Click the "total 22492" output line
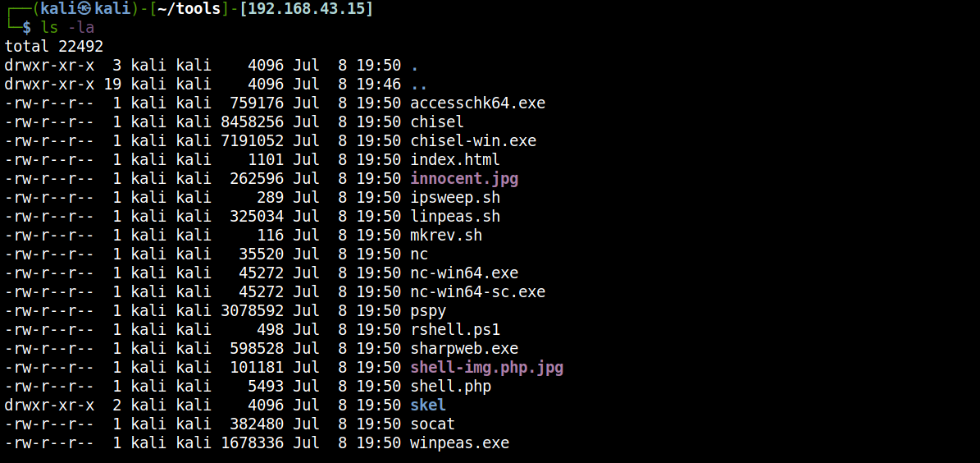 click(54, 47)
